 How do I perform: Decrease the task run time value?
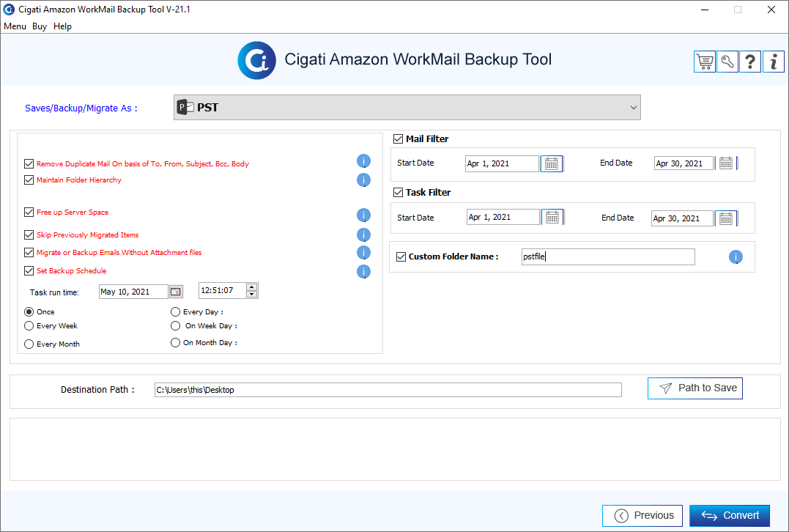coord(251,294)
